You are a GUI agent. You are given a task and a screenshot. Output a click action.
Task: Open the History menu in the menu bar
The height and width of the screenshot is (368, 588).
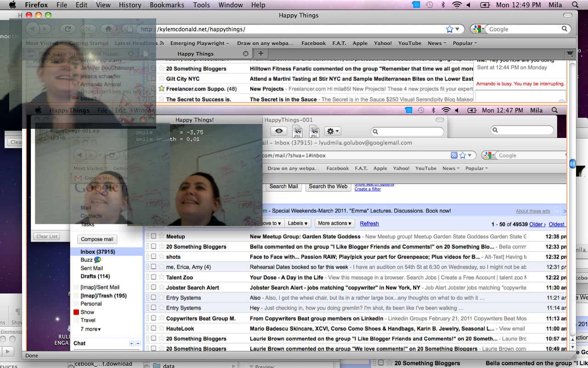pyautogui.click(x=130, y=5)
